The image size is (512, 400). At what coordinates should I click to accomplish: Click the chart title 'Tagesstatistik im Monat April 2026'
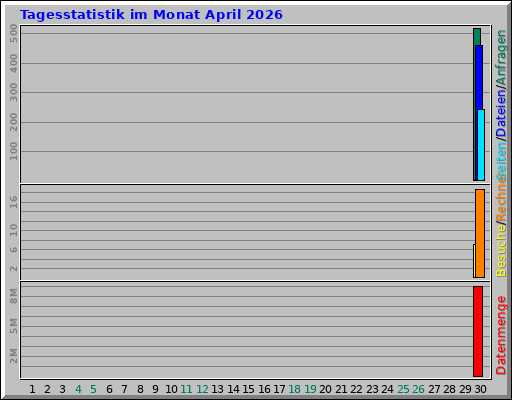click(151, 15)
